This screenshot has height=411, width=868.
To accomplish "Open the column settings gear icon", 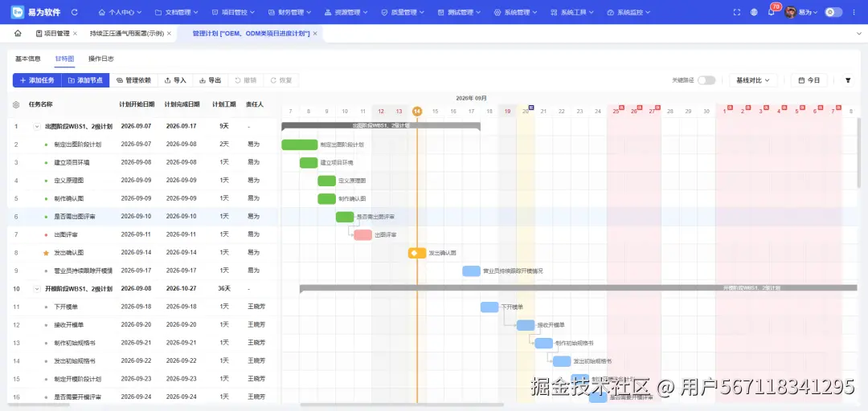I will 16,104.
